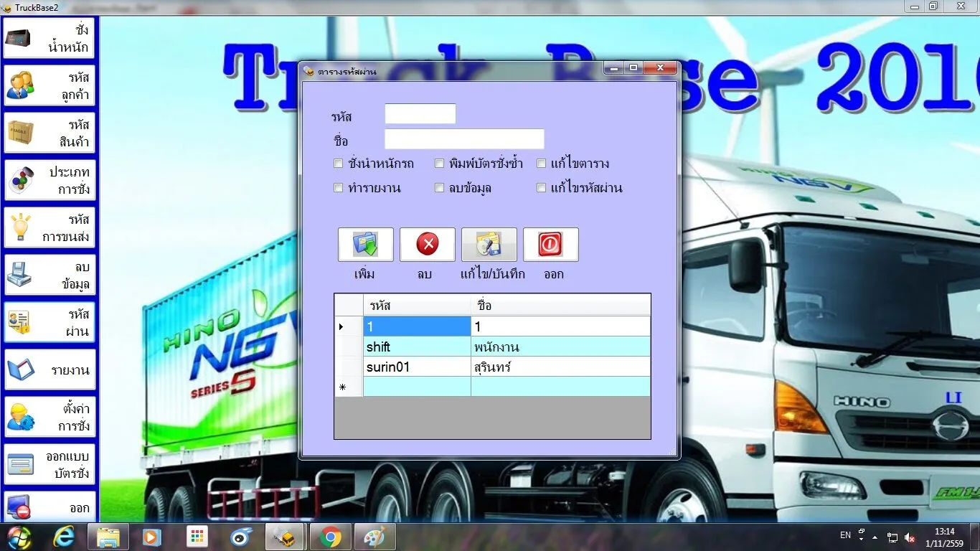The width and height of the screenshot is (980, 551).
Task: Tick the ทำรายงาน checkbox
Action: (x=339, y=188)
